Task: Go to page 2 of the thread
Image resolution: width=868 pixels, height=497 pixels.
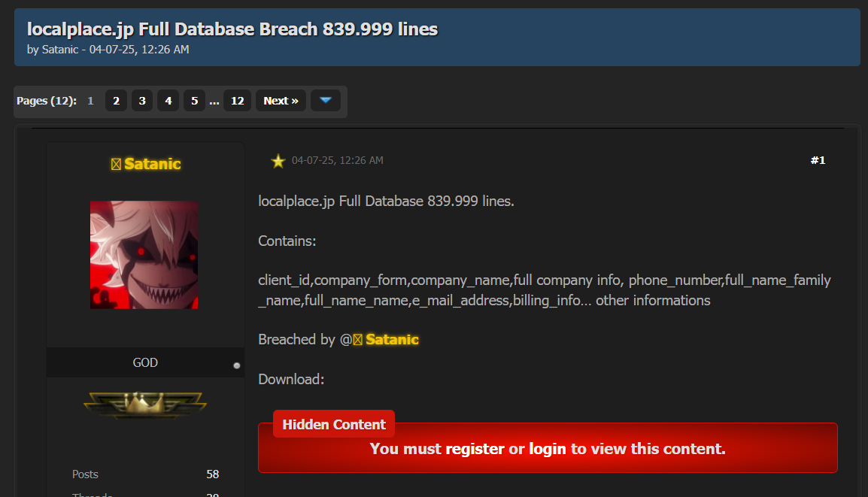Action: 116,101
